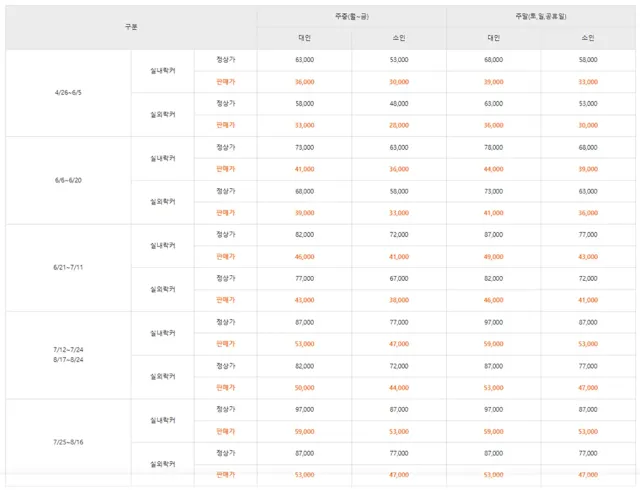Click the 67,000 regular price cell
This screenshot has width=640, height=490.
click(x=399, y=278)
